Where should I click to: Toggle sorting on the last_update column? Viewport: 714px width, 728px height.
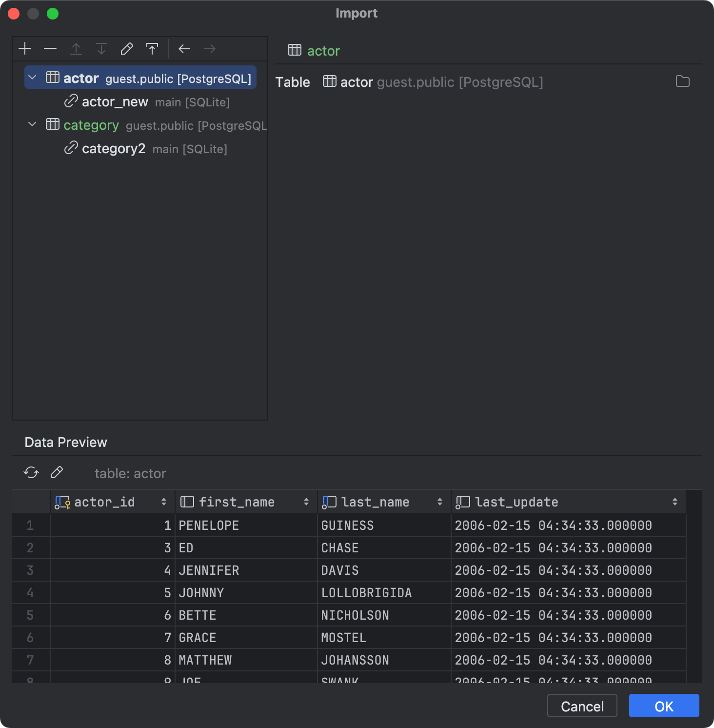click(x=674, y=502)
